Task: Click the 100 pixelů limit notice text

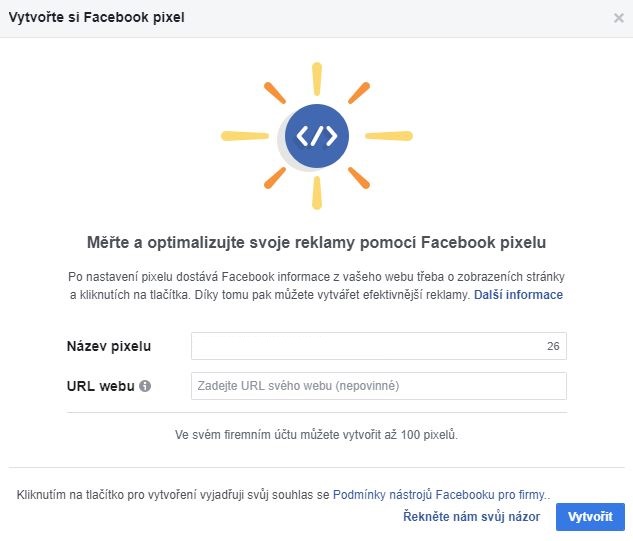Action: tap(316, 435)
